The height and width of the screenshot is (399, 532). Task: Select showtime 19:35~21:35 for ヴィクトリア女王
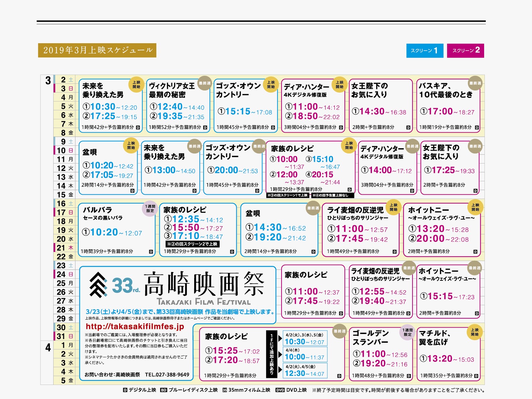tap(177, 116)
